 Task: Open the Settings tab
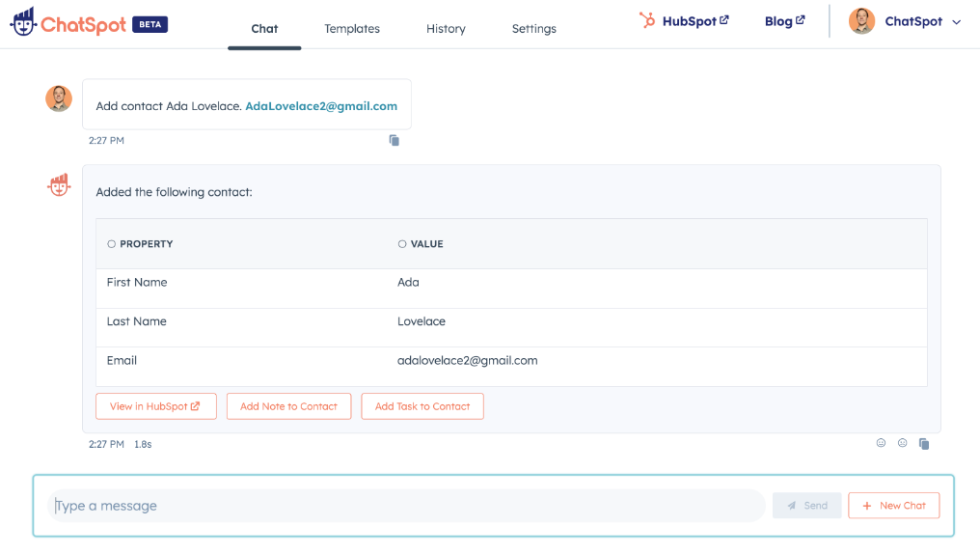coord(533,29)
